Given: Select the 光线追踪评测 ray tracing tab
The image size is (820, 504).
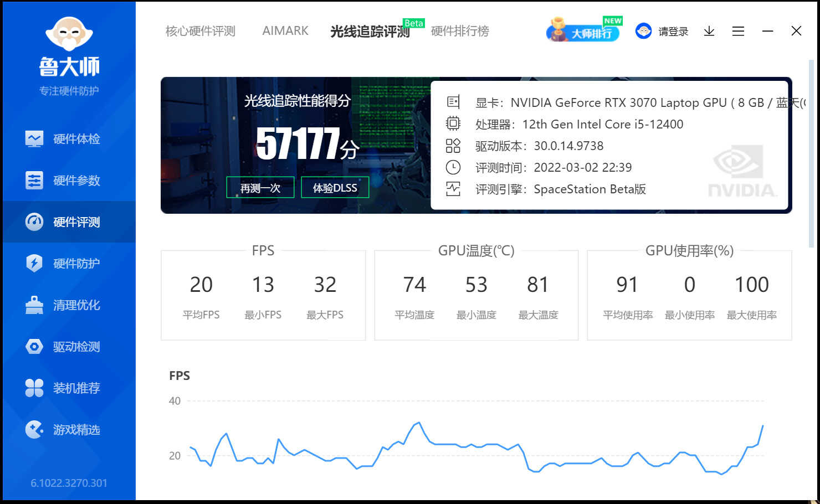Looking at the screenshot, I should (370, 32).
